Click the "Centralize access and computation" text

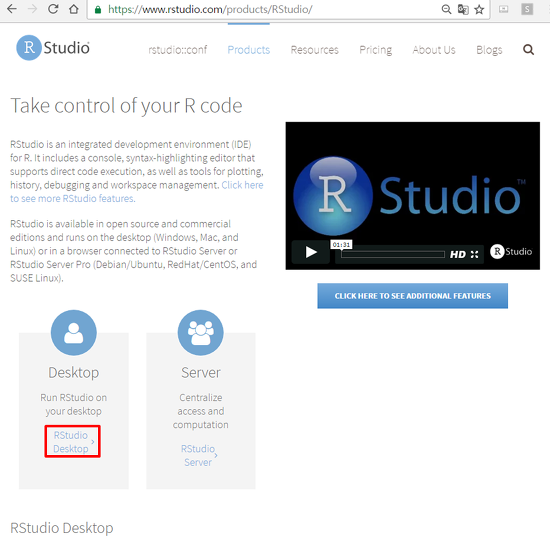click(201, 411)
